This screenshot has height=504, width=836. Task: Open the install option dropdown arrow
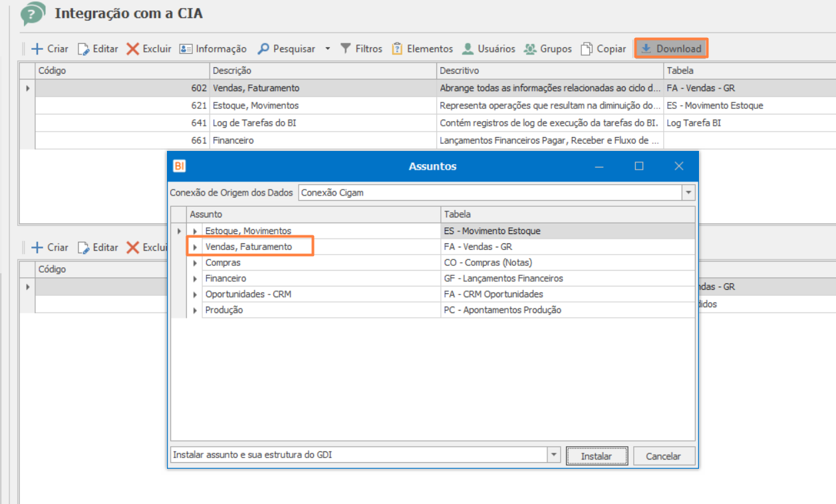[x=554, y=455]
